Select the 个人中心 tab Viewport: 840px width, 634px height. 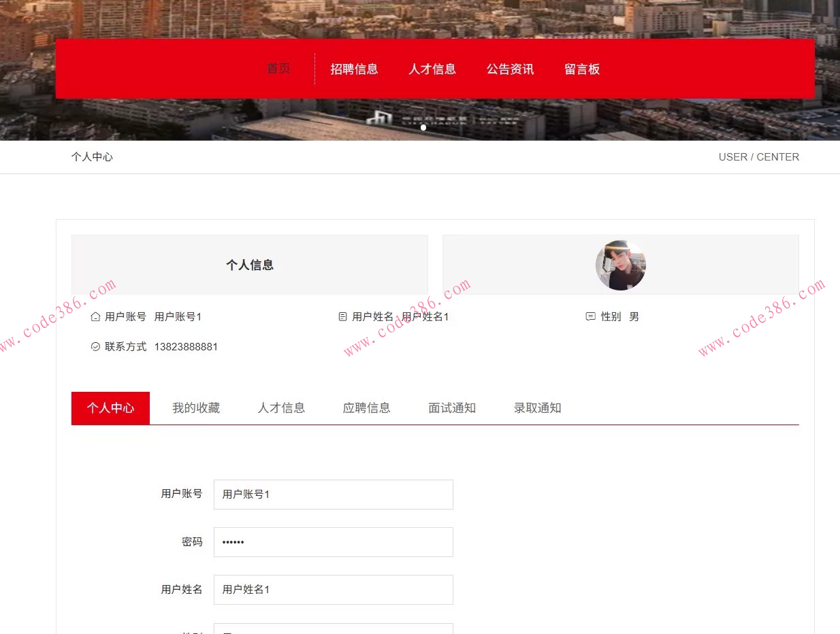(110, 407)
